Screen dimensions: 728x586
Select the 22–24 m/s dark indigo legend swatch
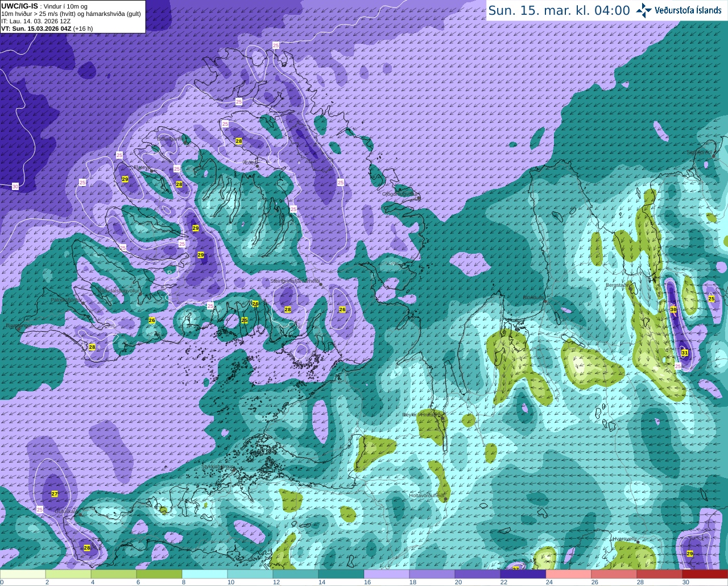pos(523,573)
